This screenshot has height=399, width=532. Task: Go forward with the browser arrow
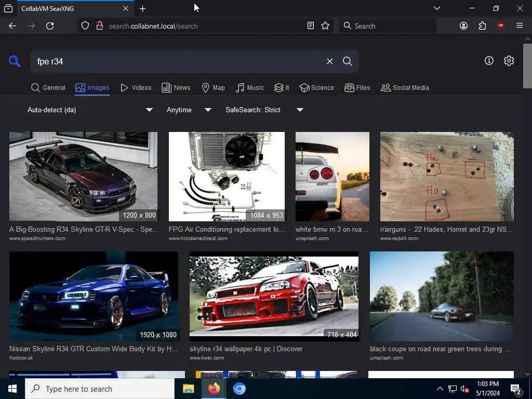click(x=31, y=26)
